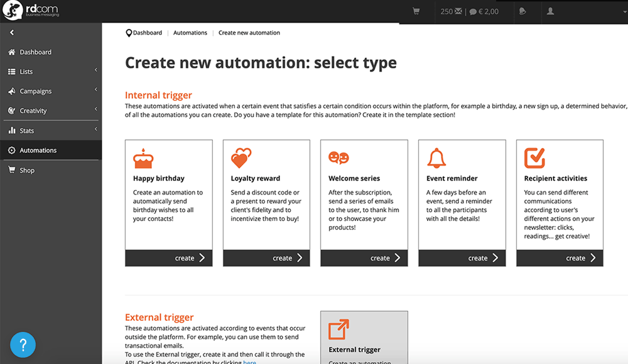628x364 pixels.
Task: Click the Event reminder bell icon
Action: coord(436,158)
